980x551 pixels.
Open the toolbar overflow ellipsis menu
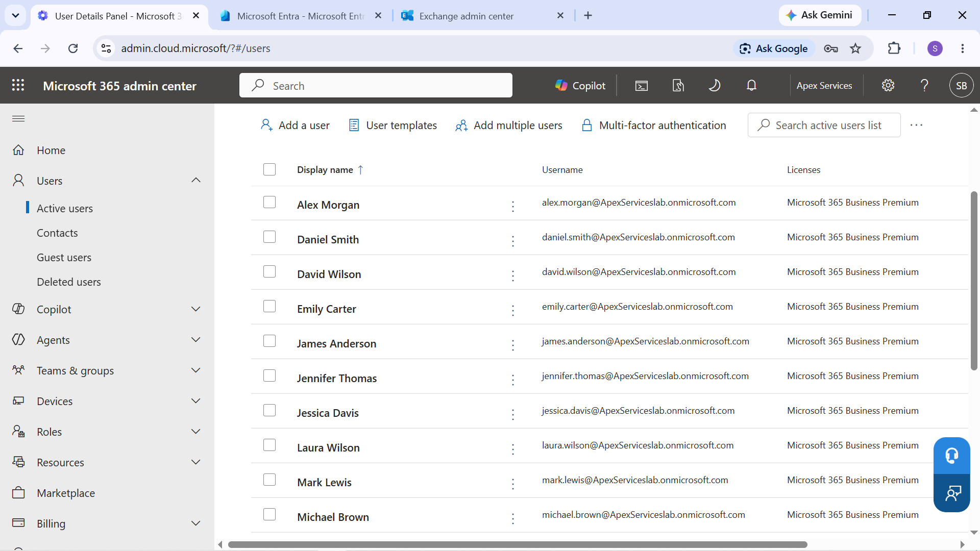point(916,125)
